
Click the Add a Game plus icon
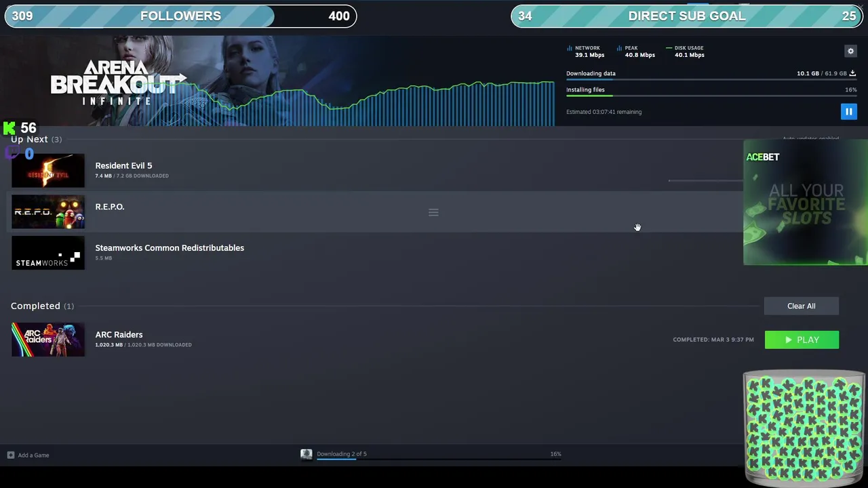(11, 455)
